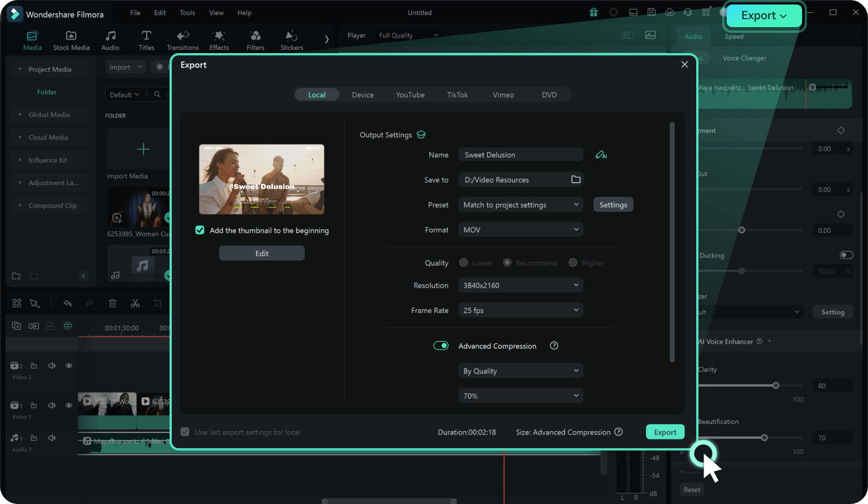Open the Preset dropdown

(x=520, y=205)
